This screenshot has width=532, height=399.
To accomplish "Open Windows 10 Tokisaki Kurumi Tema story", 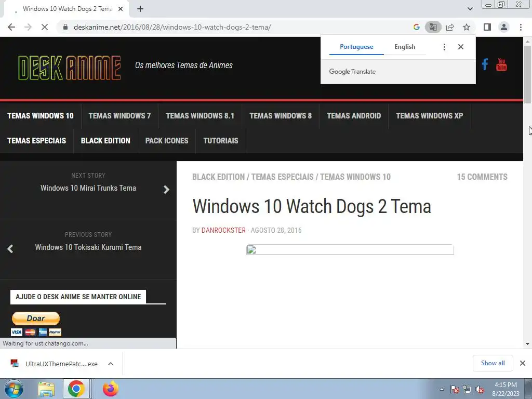I will [x=88, y=247].
